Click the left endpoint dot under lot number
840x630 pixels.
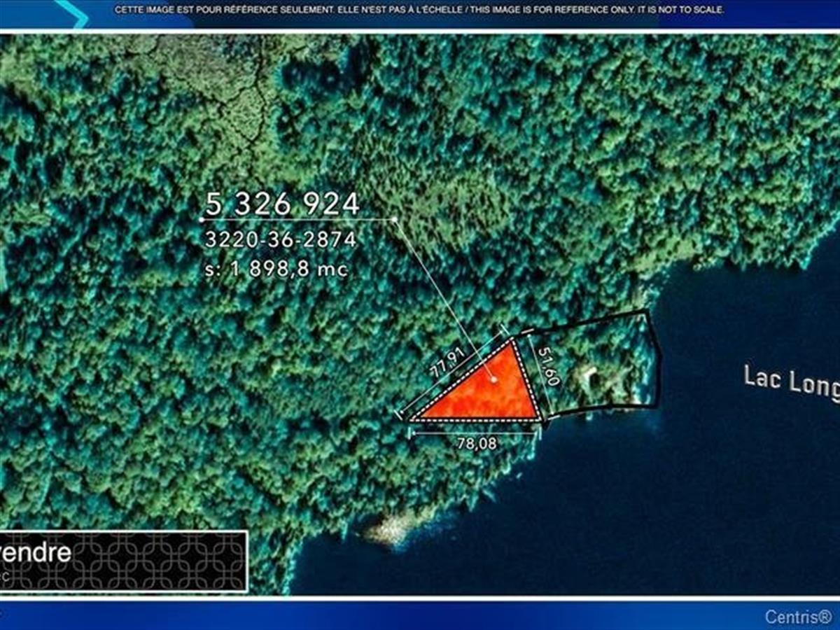coord(202,220)
